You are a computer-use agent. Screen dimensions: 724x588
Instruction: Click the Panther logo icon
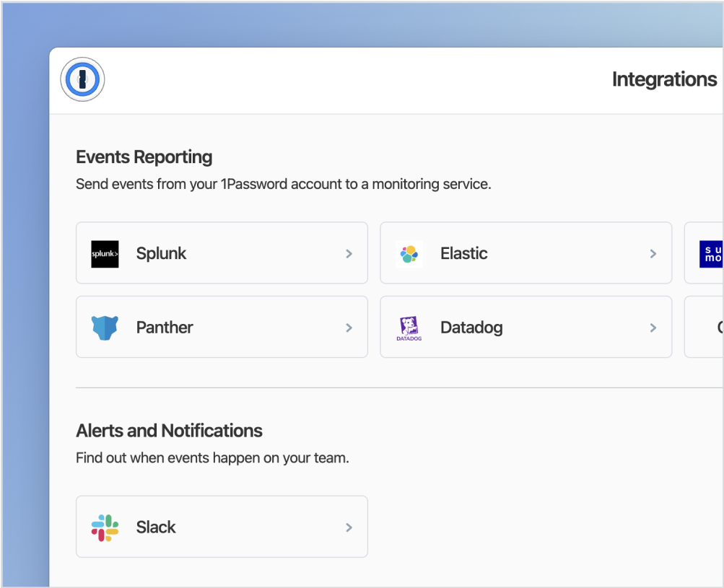click(x=105, y=328)
